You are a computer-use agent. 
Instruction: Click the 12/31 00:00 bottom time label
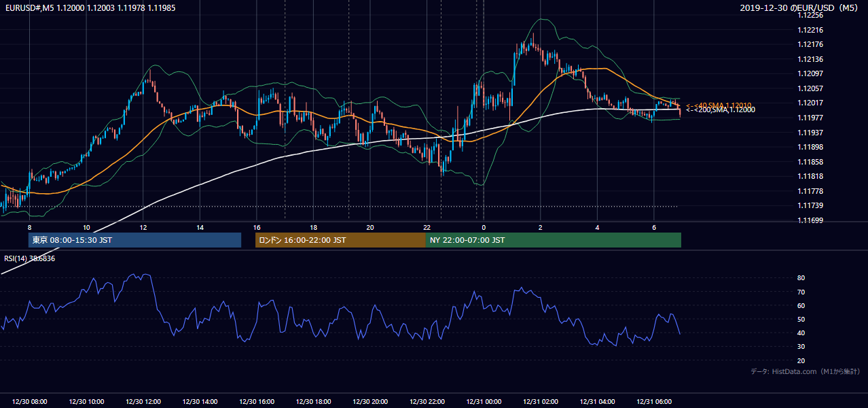(x=484, y=402)
